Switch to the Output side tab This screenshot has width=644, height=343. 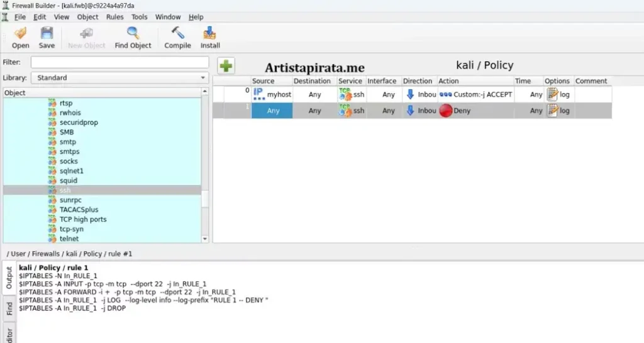click(9, 278)
